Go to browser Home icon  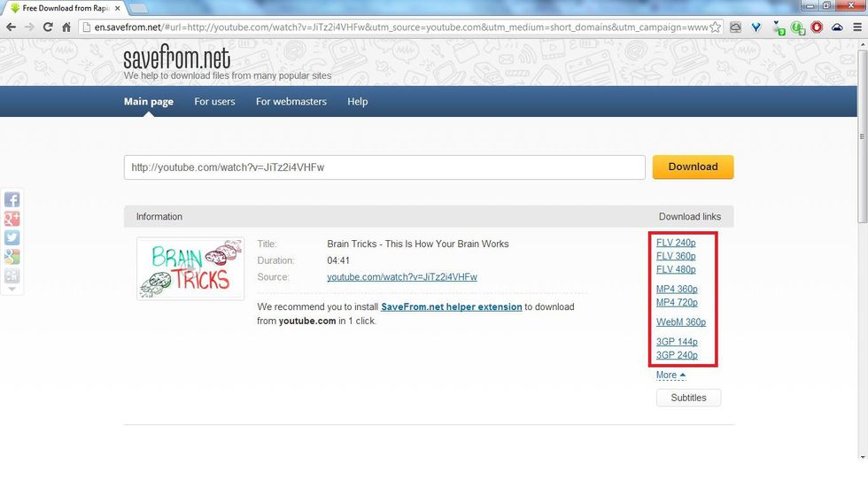click(66, 27)
